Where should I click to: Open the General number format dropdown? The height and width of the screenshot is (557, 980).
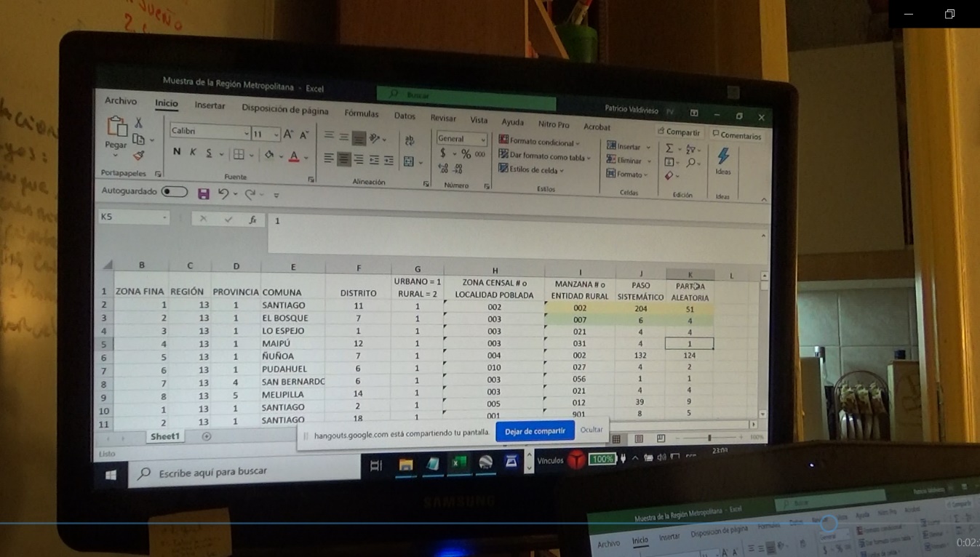(x=482, y=140)
